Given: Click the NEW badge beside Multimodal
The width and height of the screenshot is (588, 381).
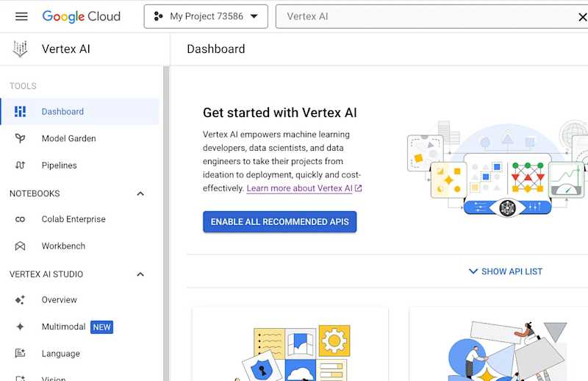Looking at the screenshot, I should tap(101, 327).
